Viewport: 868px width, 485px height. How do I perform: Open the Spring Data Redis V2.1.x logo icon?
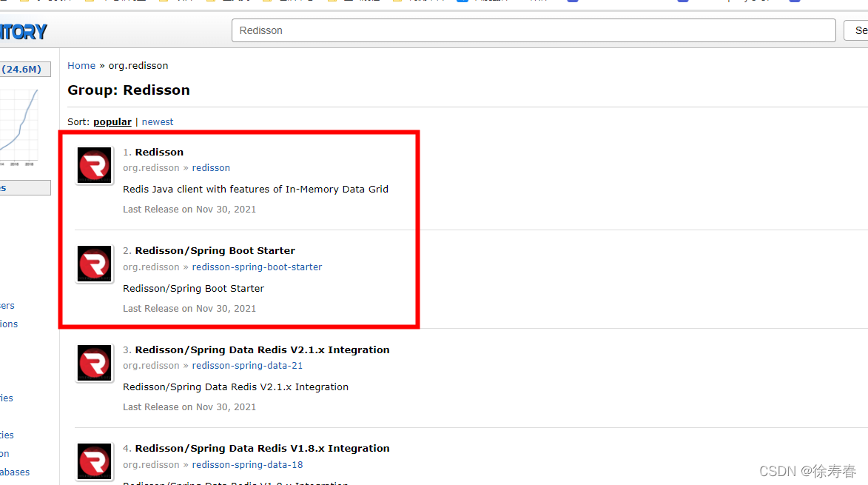tap(94, 363)
